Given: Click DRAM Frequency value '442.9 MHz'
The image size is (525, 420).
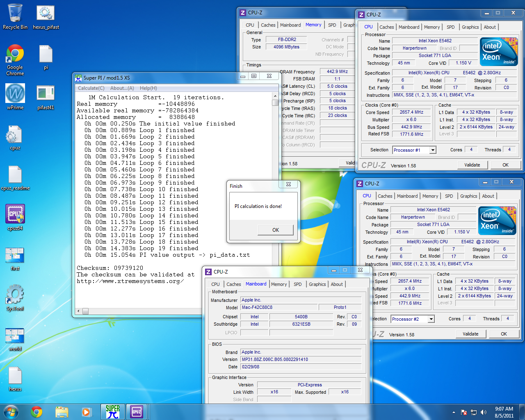Looking at the screenshot, I should point(337,71).
